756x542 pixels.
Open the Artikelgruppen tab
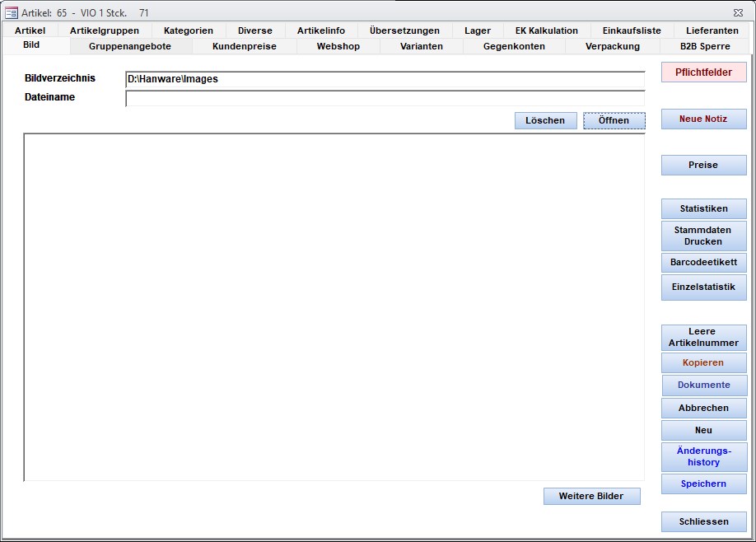coord(104,30)
